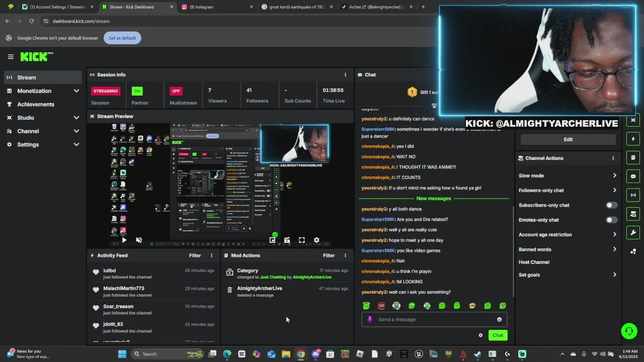Click Just Chatting category link
The width and height of the screenshot is (644, 362).
pos(273,277)
